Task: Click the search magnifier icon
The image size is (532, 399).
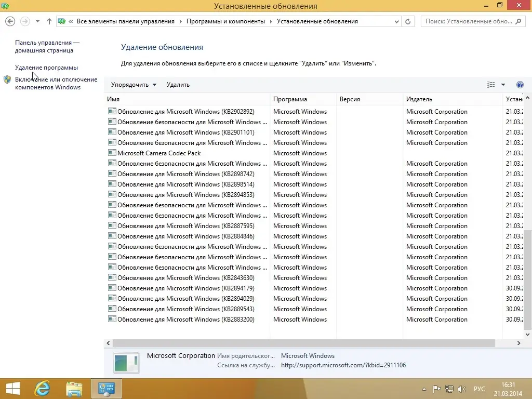Action: pos(518,21)
